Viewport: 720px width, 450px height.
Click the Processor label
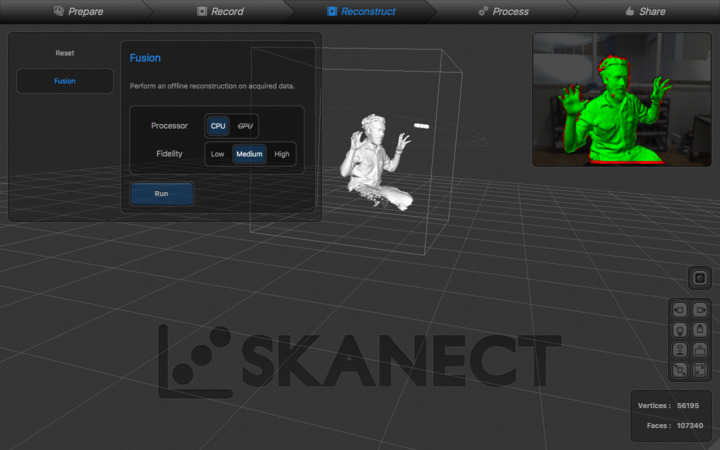tap(169, 126)
